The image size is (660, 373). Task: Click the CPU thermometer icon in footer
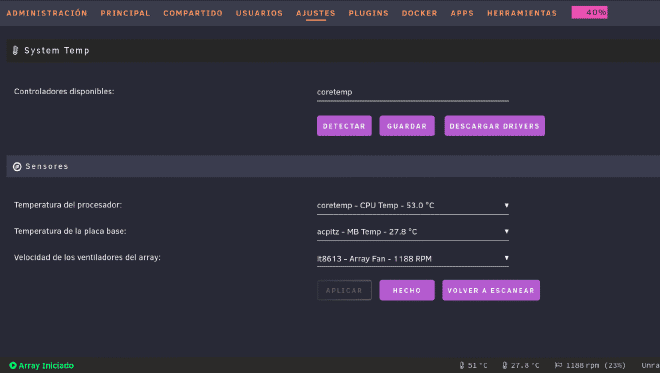pyautogui.click(x=462, y=365)
